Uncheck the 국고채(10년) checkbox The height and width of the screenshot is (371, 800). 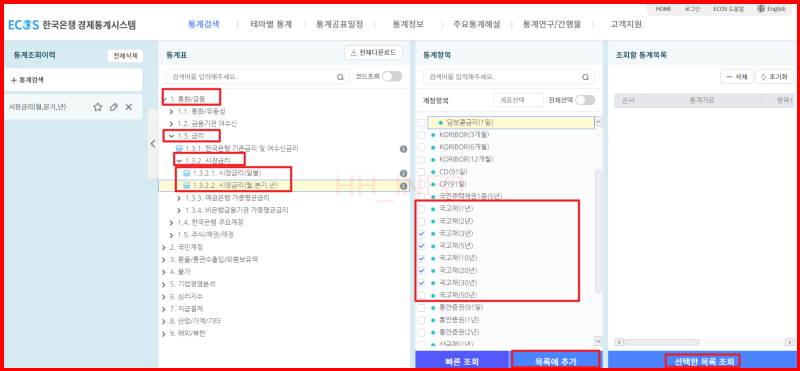point(421,258)
